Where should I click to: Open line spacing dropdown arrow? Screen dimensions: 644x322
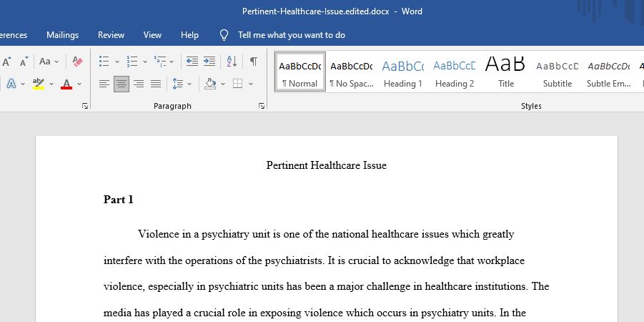pyautogui.click(x=189, y=84)
